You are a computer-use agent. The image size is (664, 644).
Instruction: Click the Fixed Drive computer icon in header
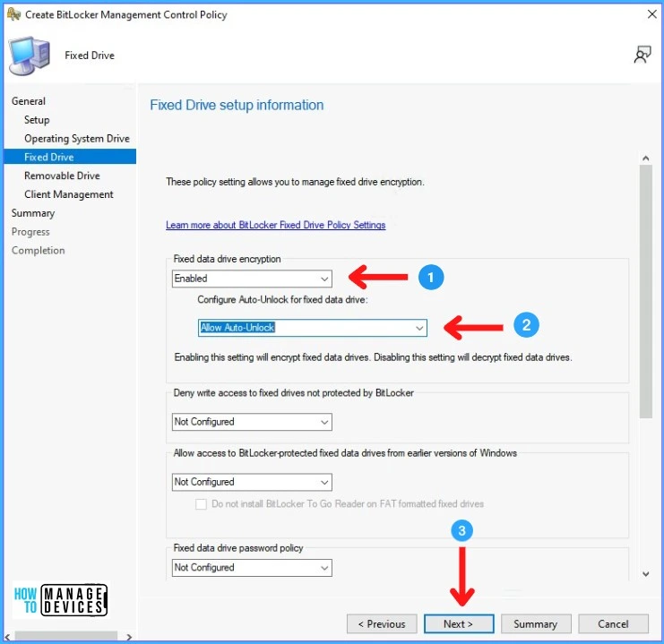(x=30, y=56)
